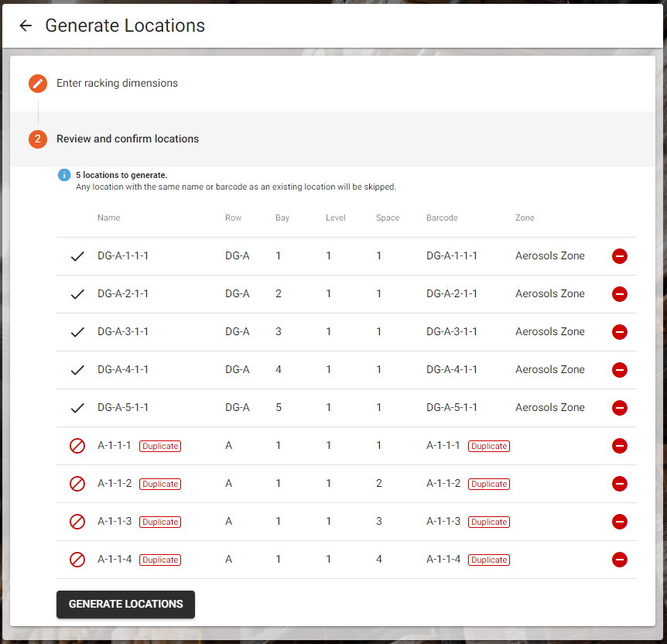Click the Level column header

[x=336, y=218]
